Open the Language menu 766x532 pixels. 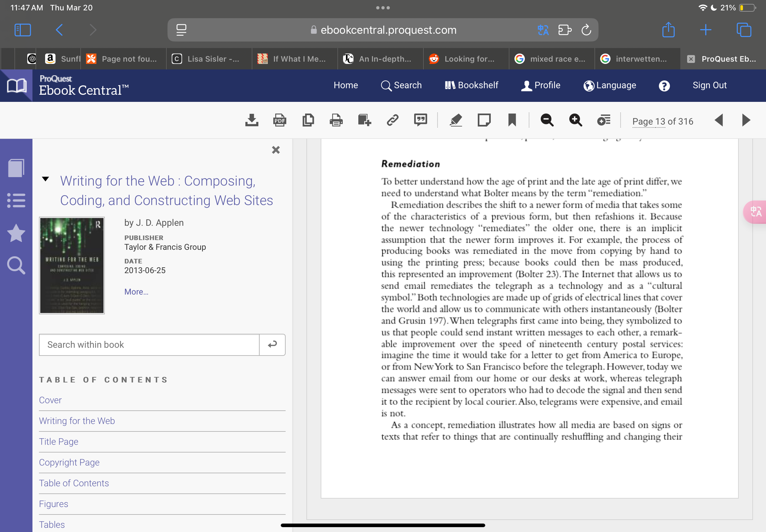pos(610,85)
